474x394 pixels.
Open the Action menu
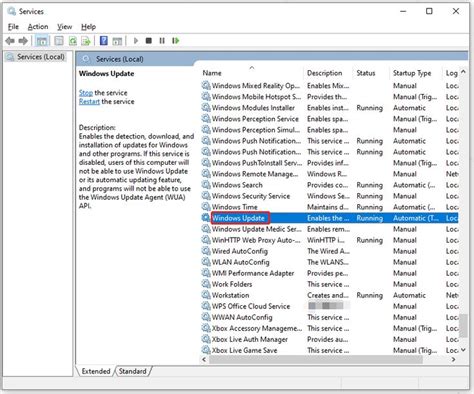pyautogui.click(x=38, y=27)
